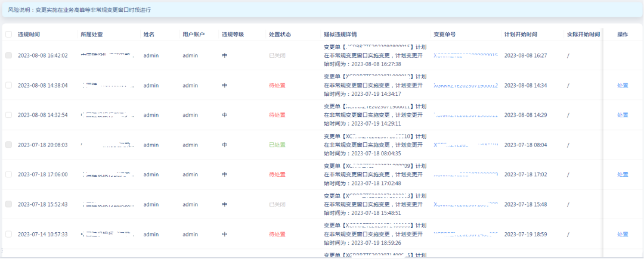Open change order link planned 2023-07-19 18:59
Screen dimensions: 644x259
[x=466, y=235]
